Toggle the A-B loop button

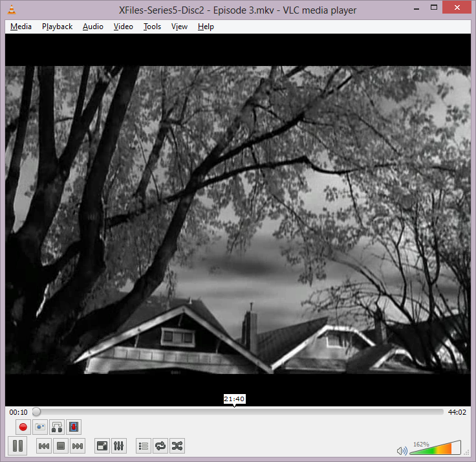click(x=57, y=427)
